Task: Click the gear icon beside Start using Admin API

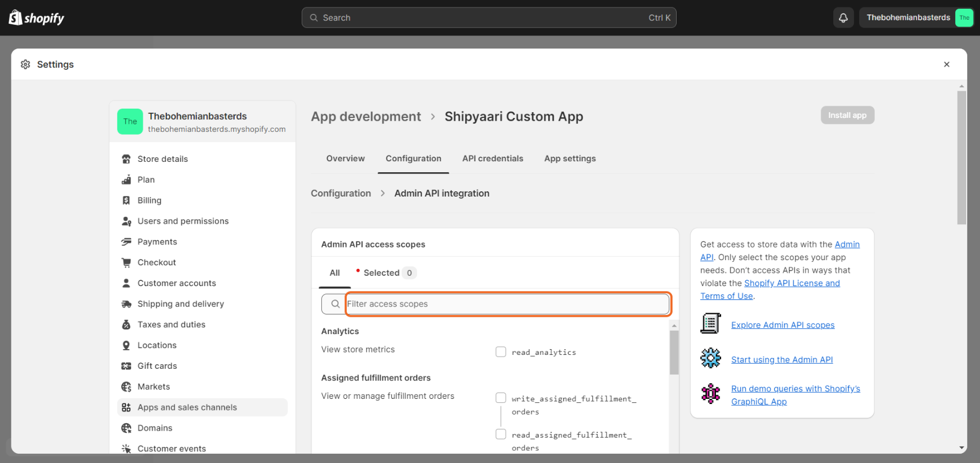Action: [x=711, y=358]
